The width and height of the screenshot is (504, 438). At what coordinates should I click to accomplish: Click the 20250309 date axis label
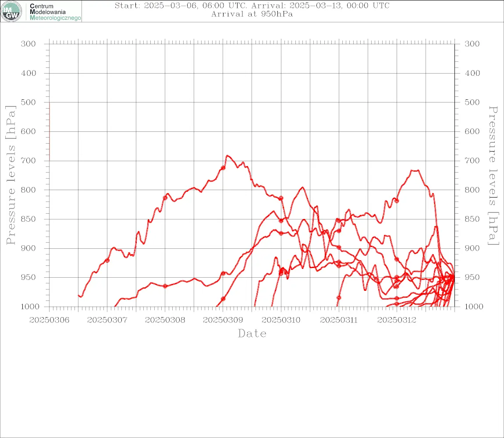tap(223, 320)
